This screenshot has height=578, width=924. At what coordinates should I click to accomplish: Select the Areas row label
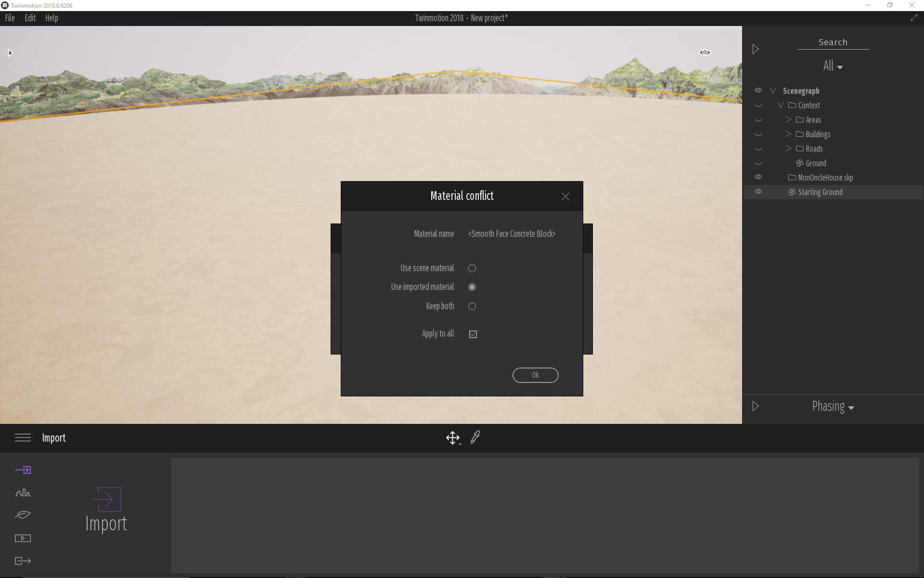coord(813,119)
